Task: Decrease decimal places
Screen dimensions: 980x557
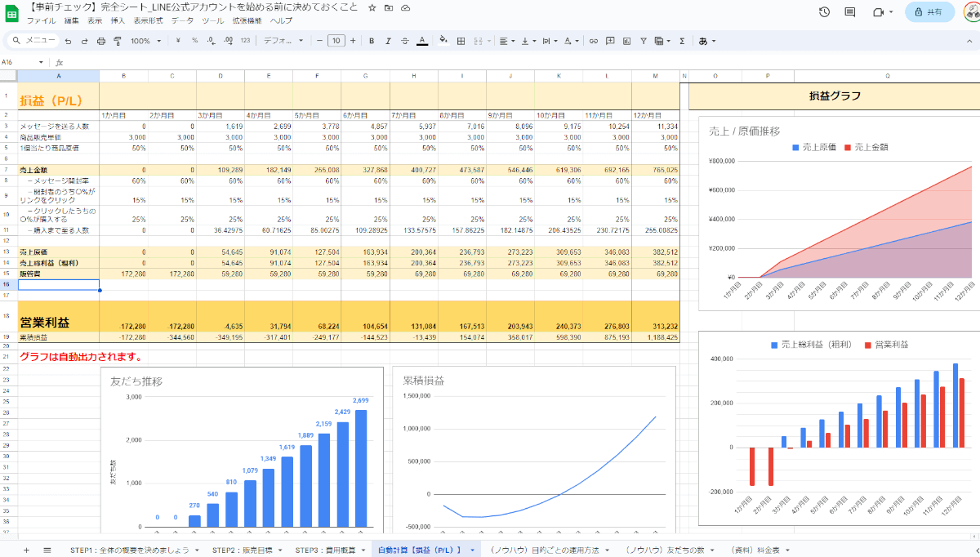Action: pyautogui.click(x=211, y=41)
